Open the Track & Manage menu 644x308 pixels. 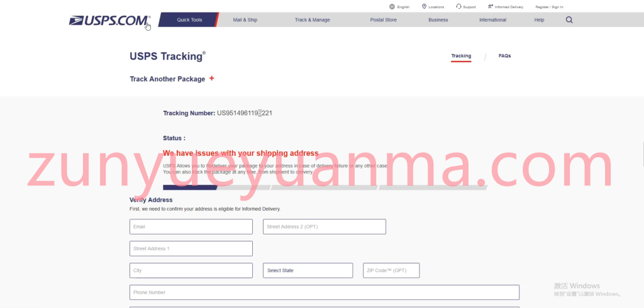[312, 19]
